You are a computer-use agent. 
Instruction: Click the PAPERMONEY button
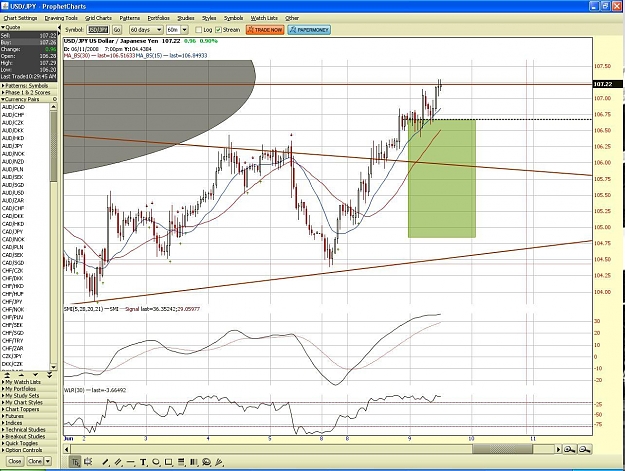coord(309,30)
